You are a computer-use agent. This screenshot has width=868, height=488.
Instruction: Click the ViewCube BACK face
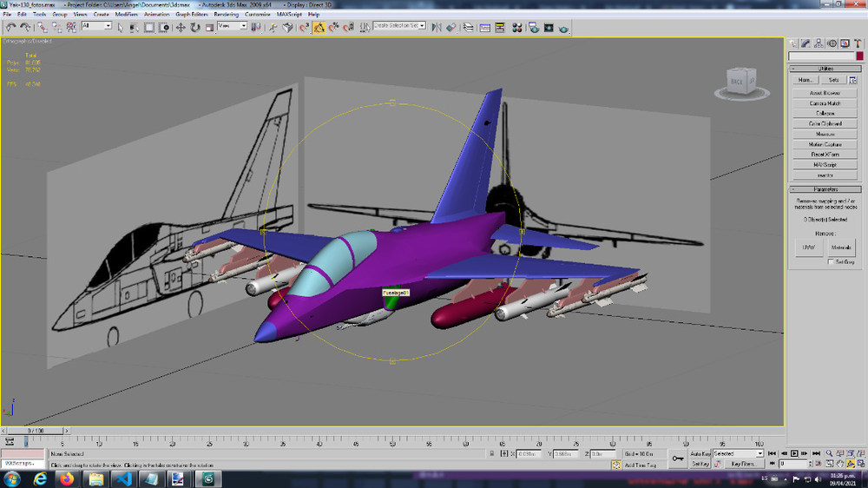[x=737, y=82]
